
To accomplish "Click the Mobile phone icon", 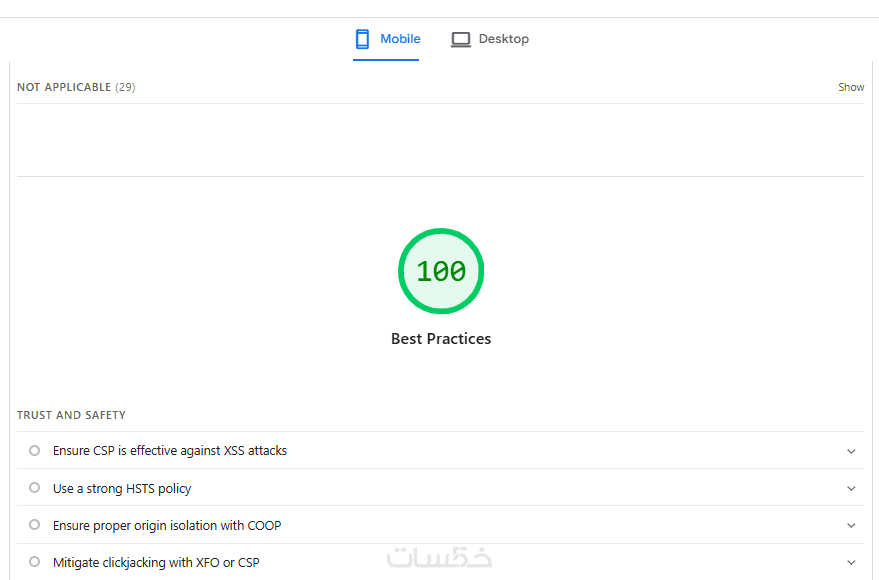I will (x=362, y=39).
